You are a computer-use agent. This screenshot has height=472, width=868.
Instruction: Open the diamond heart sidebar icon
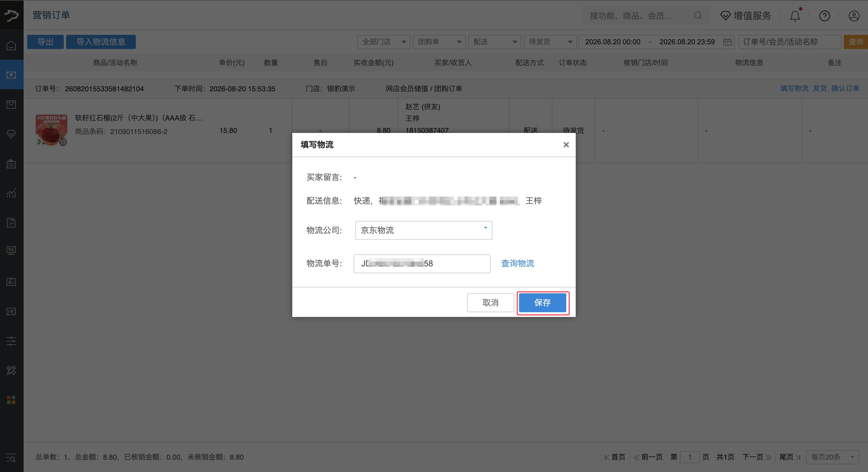click(x=12, y=134)
